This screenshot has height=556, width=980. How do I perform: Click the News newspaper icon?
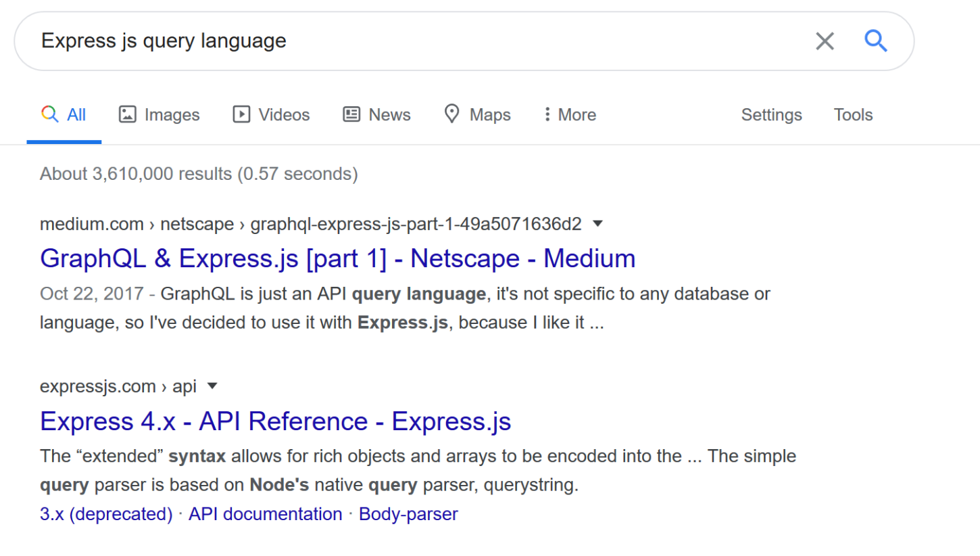351,114
